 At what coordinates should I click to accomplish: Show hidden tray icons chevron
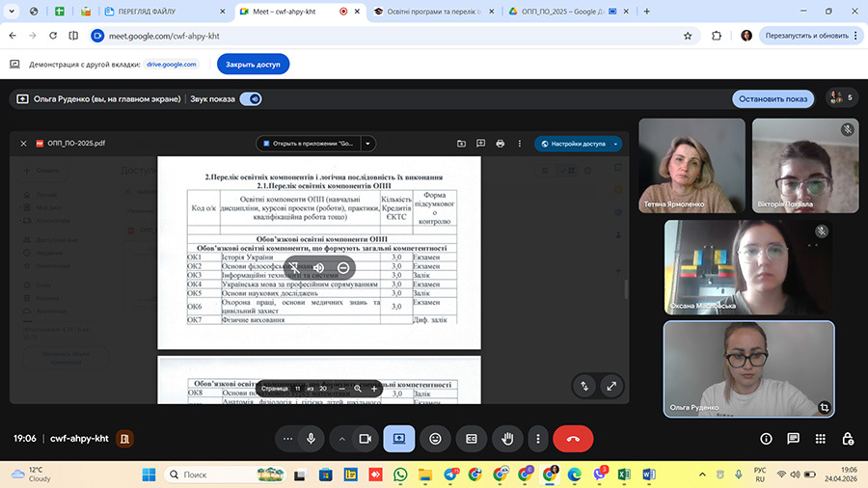pos(702,474)
